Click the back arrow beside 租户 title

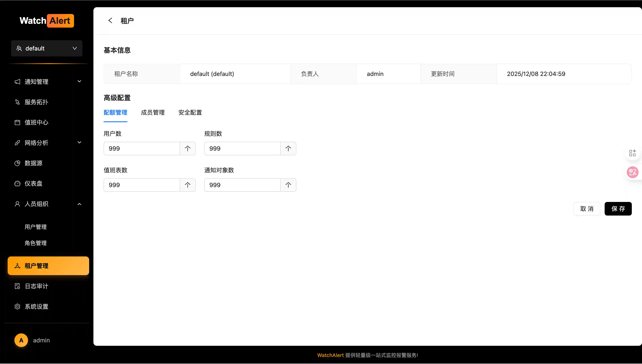pyautogui.click(x=110, y=21)
